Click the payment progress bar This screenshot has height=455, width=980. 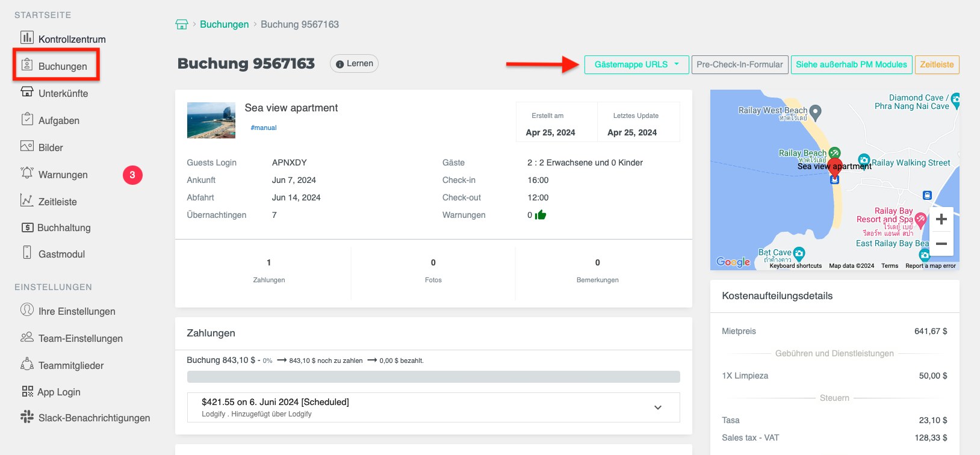tap(433, 377)
